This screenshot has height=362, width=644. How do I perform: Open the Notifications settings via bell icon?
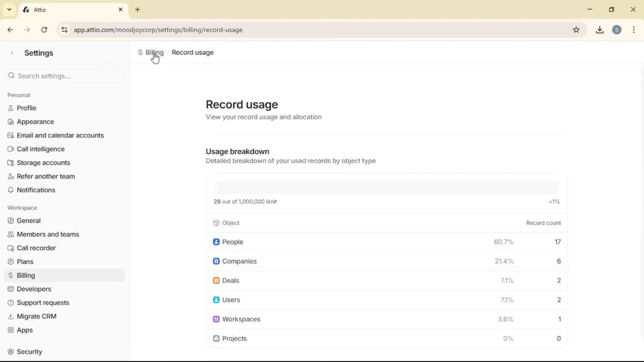(x=11, y=190)
